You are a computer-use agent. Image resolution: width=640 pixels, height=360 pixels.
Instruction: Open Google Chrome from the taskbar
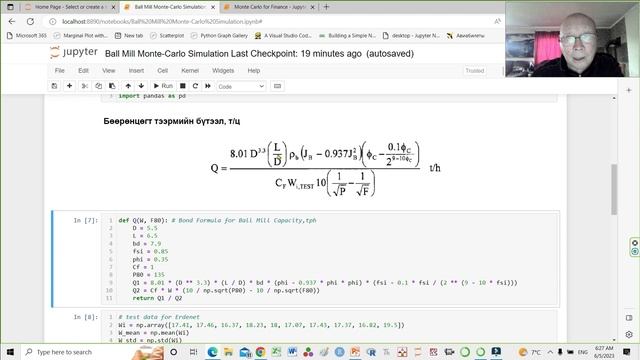click(260, 352)
